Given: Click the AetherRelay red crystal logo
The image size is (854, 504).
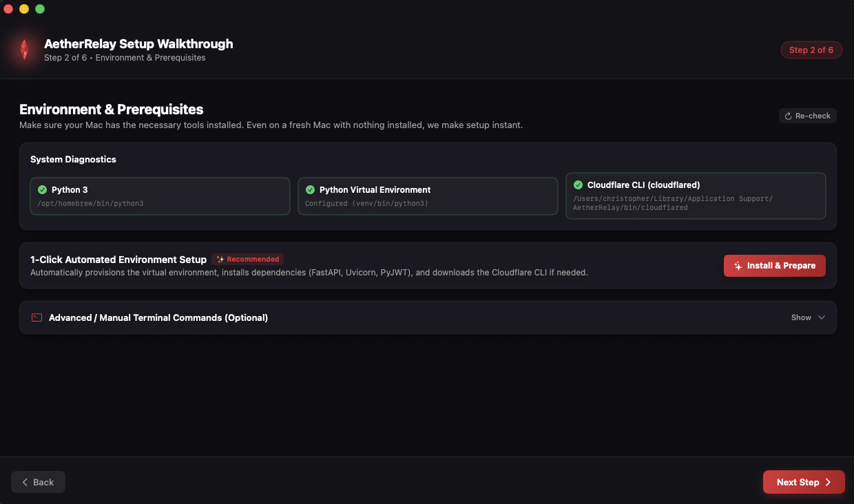Looking at the screenshot, I should tap(24, 50).
